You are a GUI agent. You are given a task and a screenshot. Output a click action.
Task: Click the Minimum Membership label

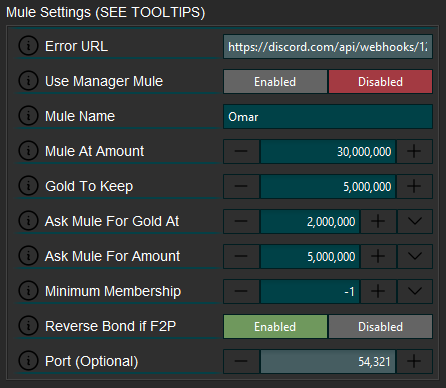click(x=113, y=291)
